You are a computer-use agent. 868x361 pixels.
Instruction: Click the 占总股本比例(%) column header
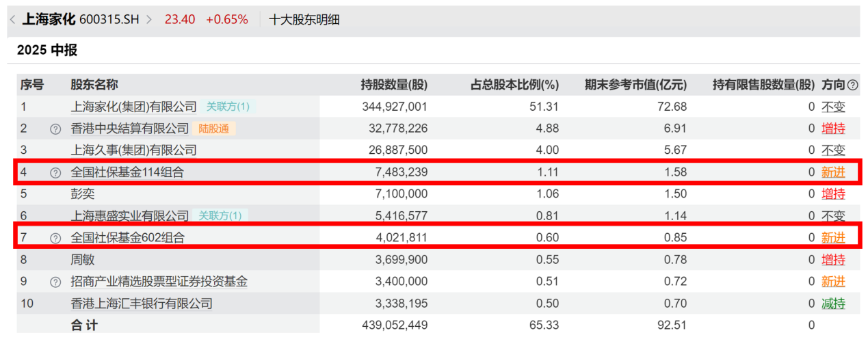(x=514, y=85)
